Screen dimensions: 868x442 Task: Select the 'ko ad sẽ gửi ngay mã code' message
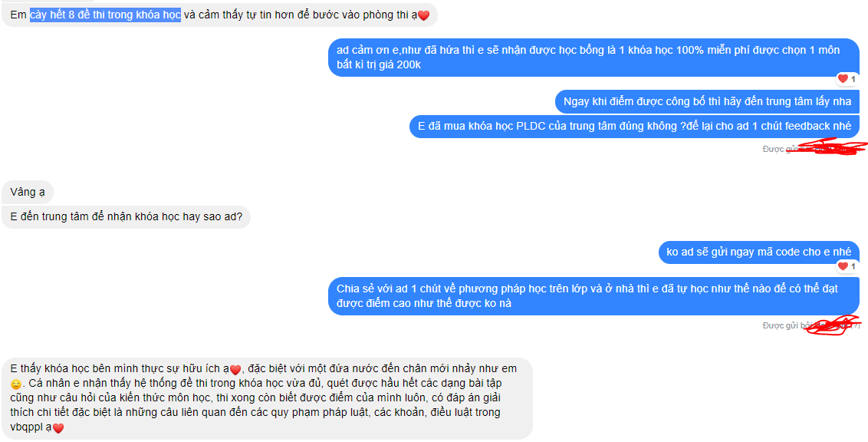(759, 252)
